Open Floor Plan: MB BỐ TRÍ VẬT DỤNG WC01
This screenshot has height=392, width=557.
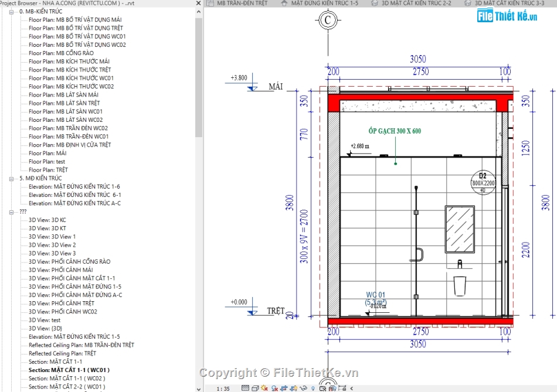(x=77, y=36)
